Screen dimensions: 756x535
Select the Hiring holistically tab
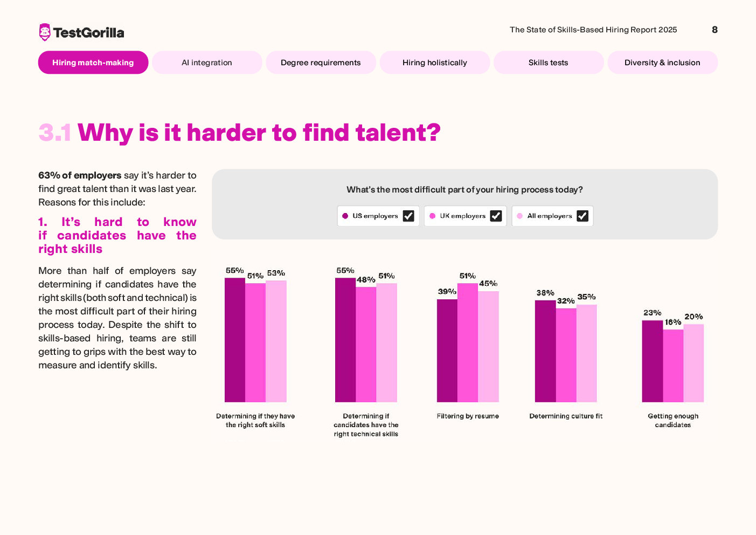435,63
